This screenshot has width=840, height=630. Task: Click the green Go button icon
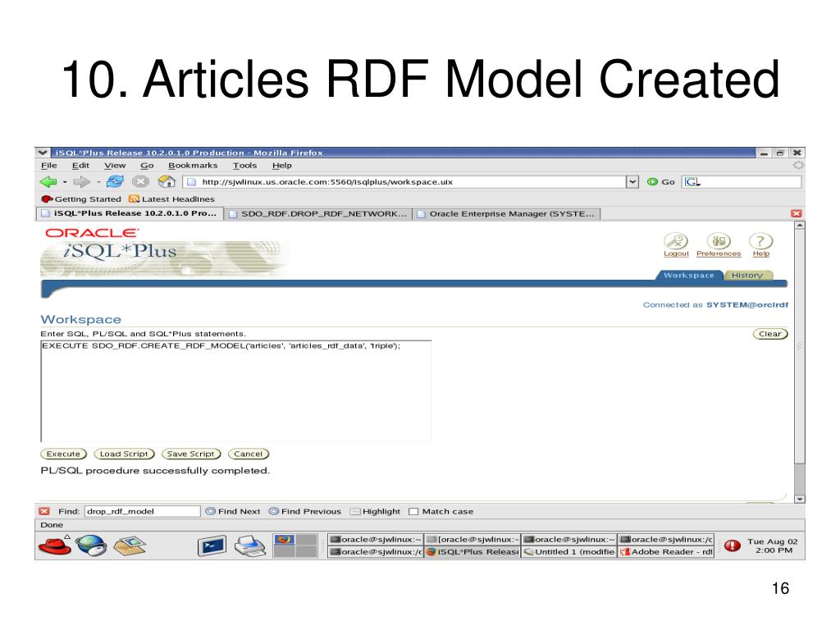pos(652,182)
